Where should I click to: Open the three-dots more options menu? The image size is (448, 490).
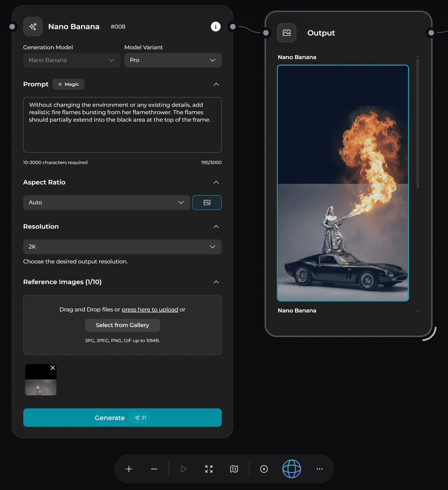[320, 469]
